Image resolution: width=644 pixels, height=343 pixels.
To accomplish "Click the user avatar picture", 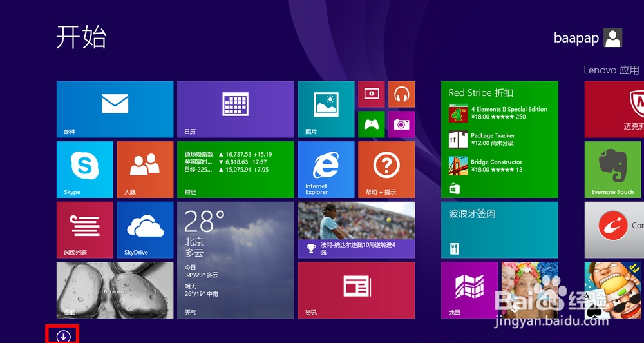I will 613,38.
